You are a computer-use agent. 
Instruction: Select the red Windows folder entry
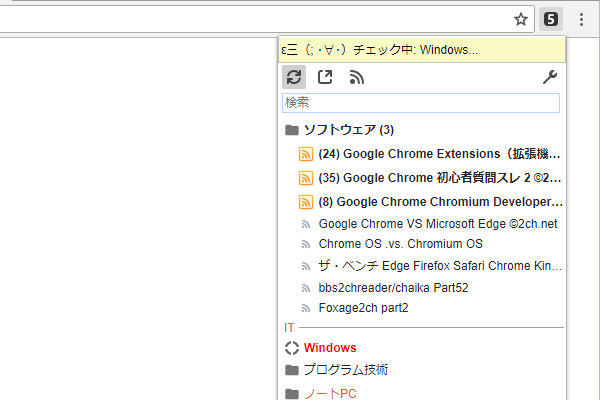click(330, 348)
